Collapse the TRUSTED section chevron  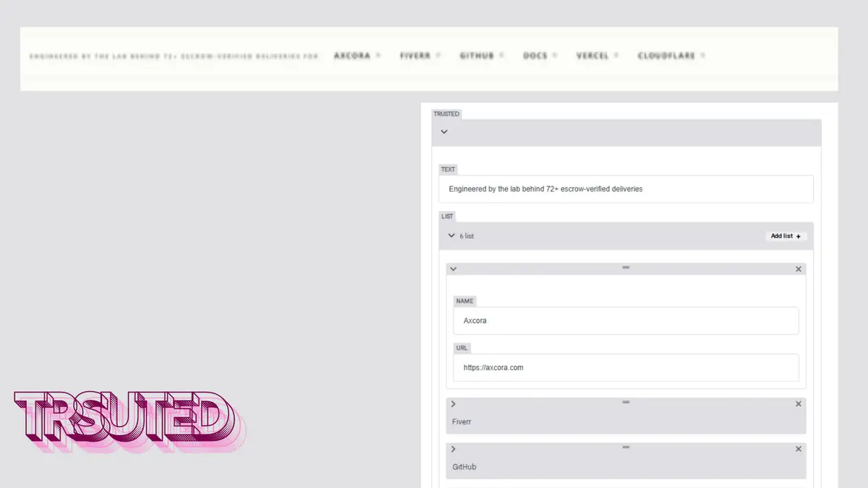444,132
